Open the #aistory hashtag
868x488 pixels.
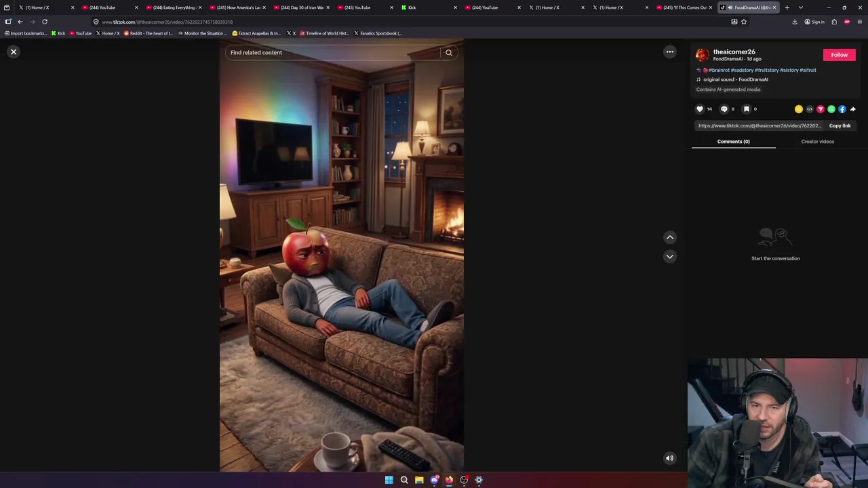789,70
